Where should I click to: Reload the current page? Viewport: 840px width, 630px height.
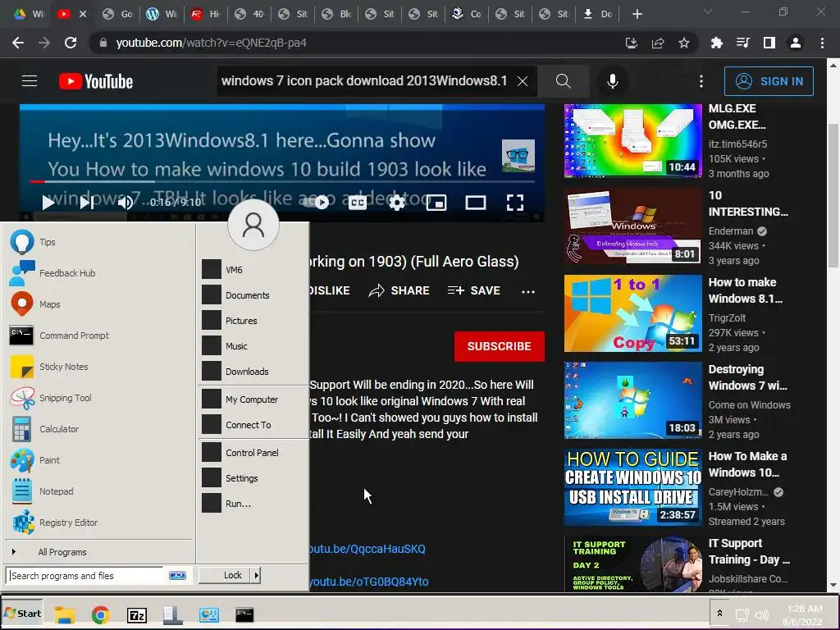click(x=71, y=43)
